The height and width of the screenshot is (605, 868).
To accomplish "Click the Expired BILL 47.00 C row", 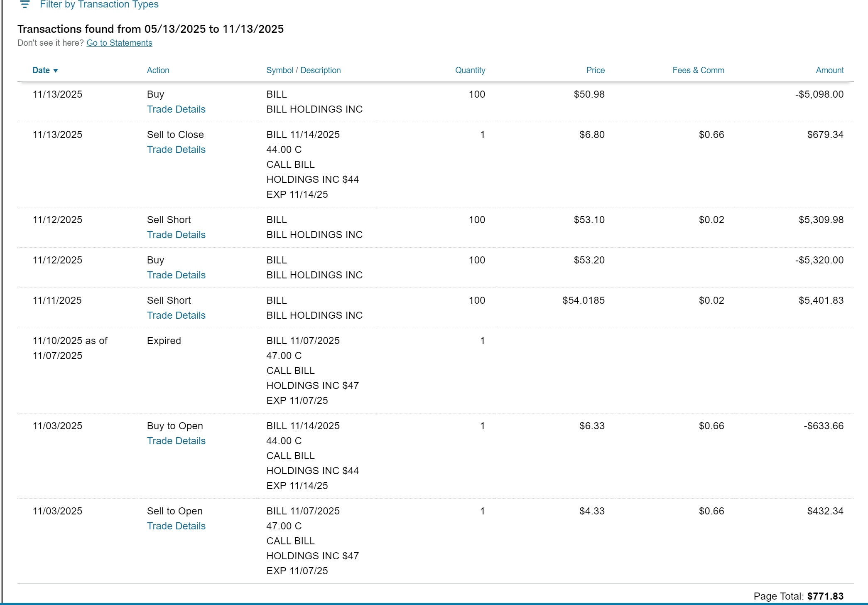I will 303,356.
